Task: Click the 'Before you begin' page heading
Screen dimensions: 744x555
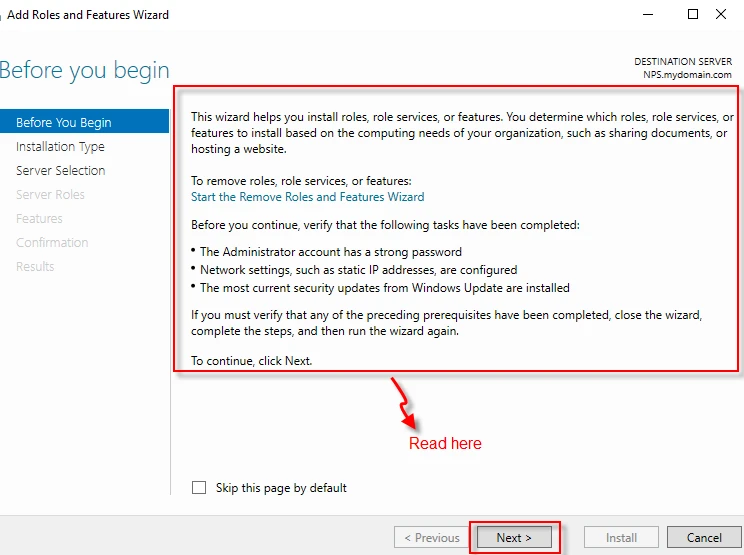Action: 84,71
